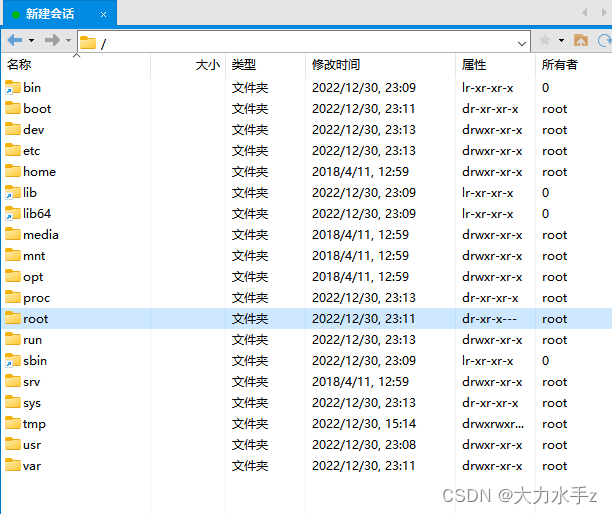
Task: Select the dev folder icon
Action: click(x=12, y=129)
